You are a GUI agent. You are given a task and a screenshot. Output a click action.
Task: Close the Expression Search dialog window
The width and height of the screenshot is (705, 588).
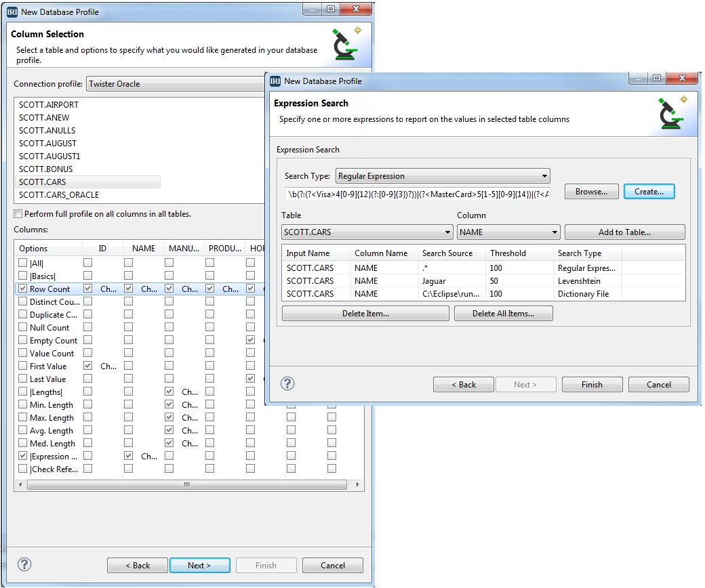coord(682,78)
